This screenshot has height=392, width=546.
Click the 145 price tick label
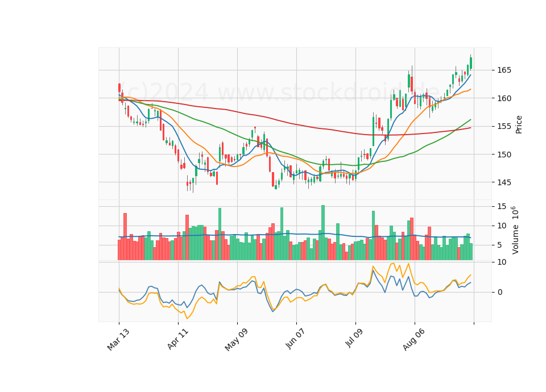(x=504, y=182)
